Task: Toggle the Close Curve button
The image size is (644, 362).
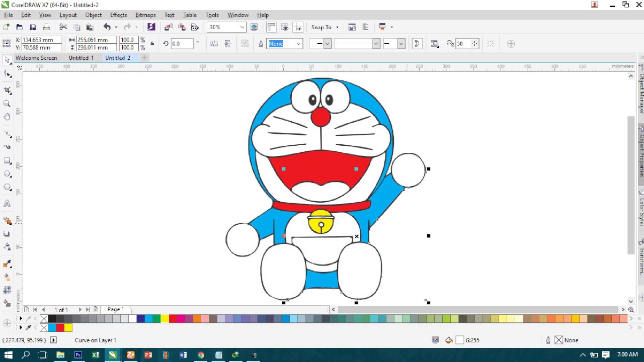Action: [417, 44]
